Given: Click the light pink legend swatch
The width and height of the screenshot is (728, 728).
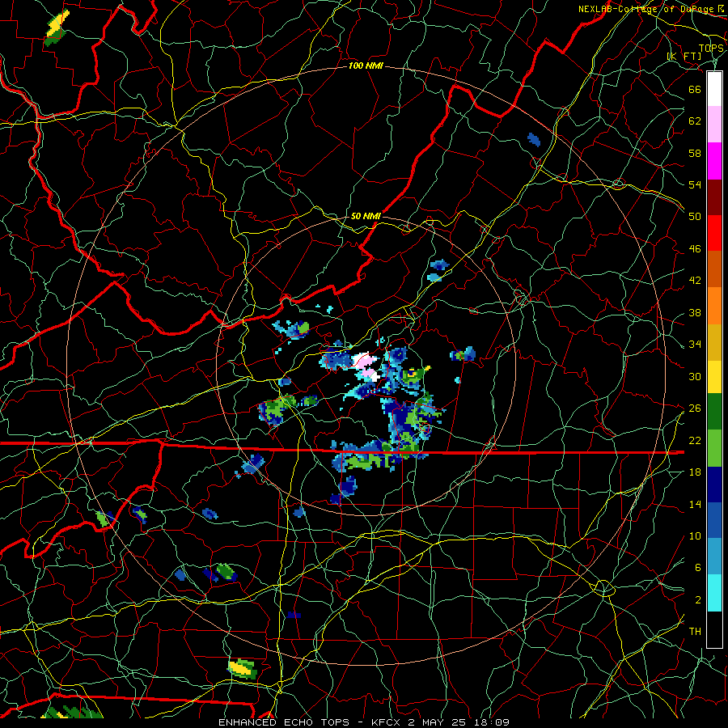Looking at the screenshot, I should tap(714, 125).
